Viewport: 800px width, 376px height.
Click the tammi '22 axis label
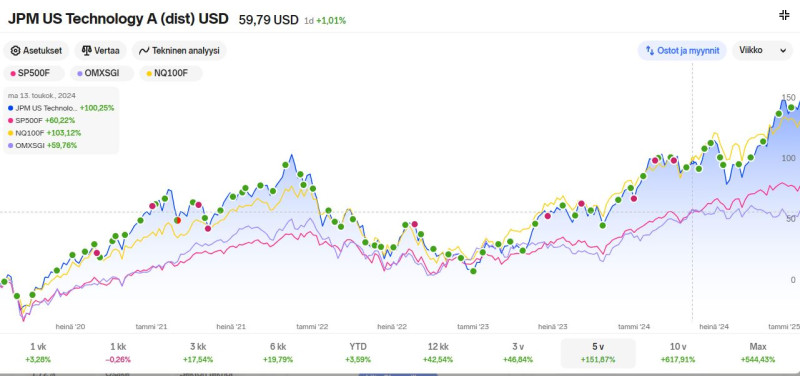(x=312, y=327)
